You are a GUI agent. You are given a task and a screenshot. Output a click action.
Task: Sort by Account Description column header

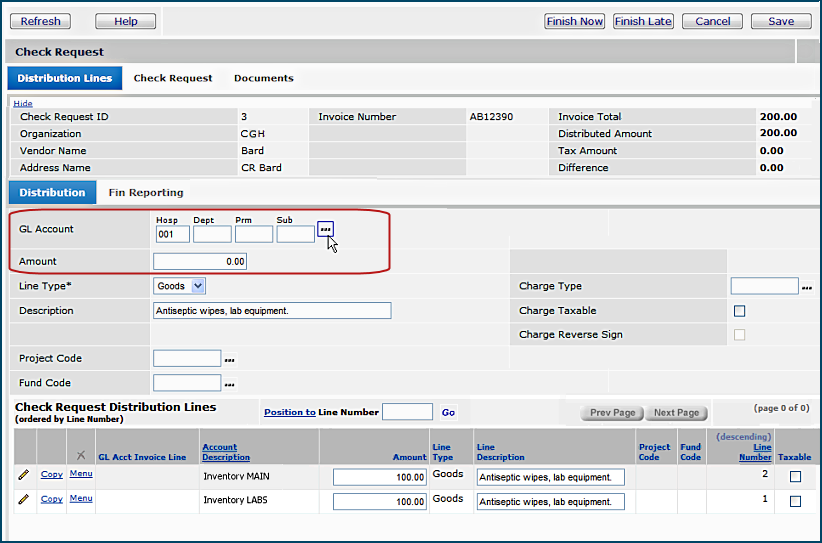(x=219, y=452)
